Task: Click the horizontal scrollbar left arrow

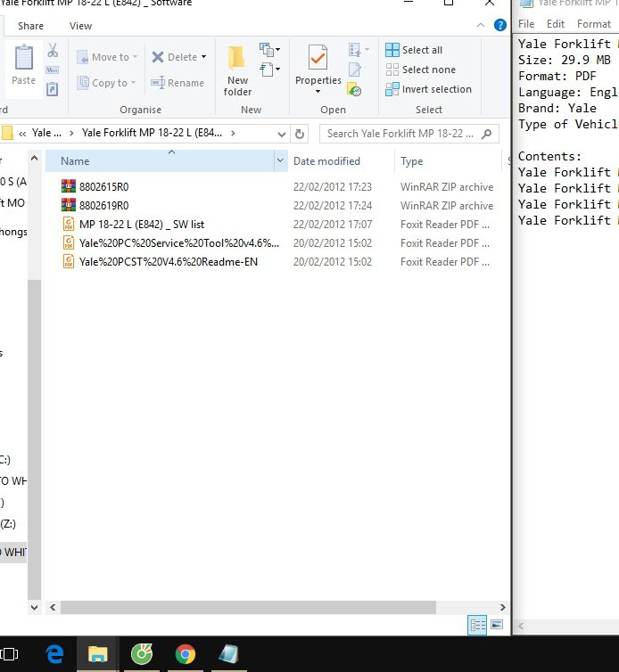Action: (53, 607)
